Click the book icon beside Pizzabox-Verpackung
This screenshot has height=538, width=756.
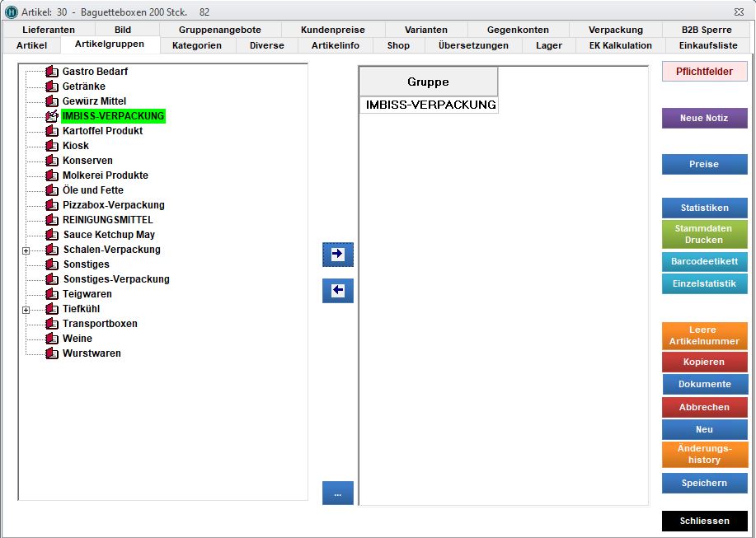click(x=52, y=205)
